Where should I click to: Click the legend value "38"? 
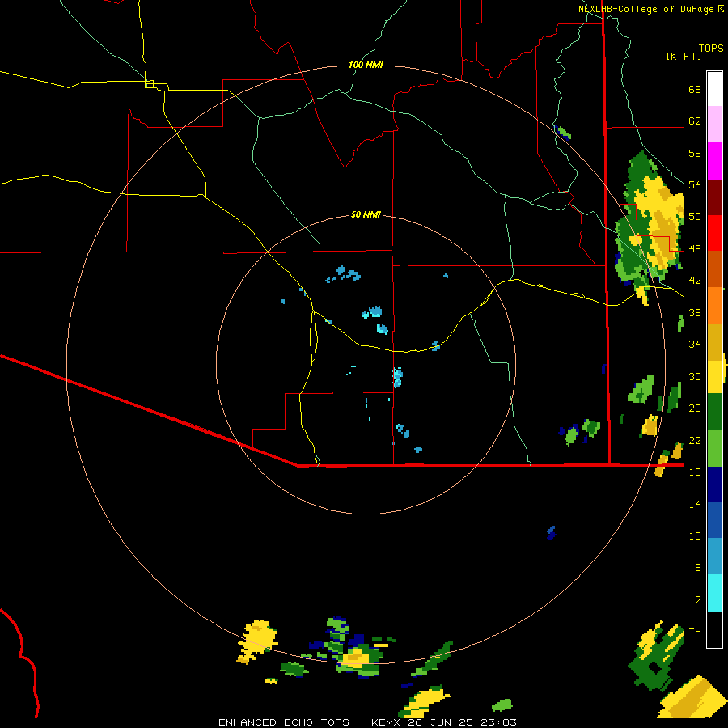click(695, 312)
